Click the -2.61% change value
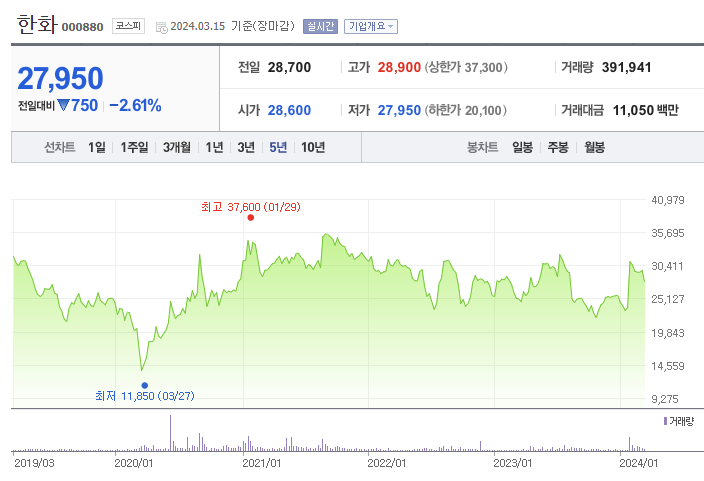Viewport: 704px width, 481px height. (135, 106)
